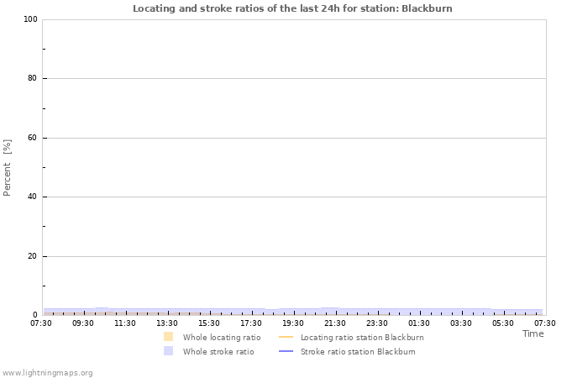
Task: Select the "Whole stroke ratio" legend label
Action: [x=218, y=351]
